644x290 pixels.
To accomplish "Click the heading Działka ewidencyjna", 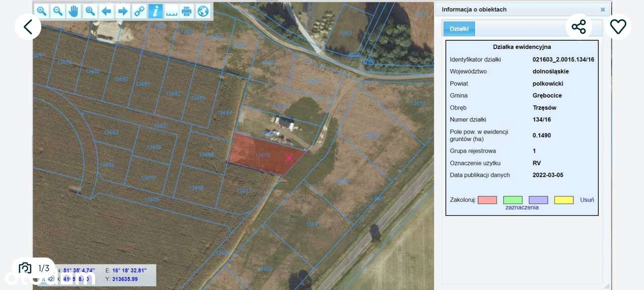I will pyautogui.click(x=522, y=47).
